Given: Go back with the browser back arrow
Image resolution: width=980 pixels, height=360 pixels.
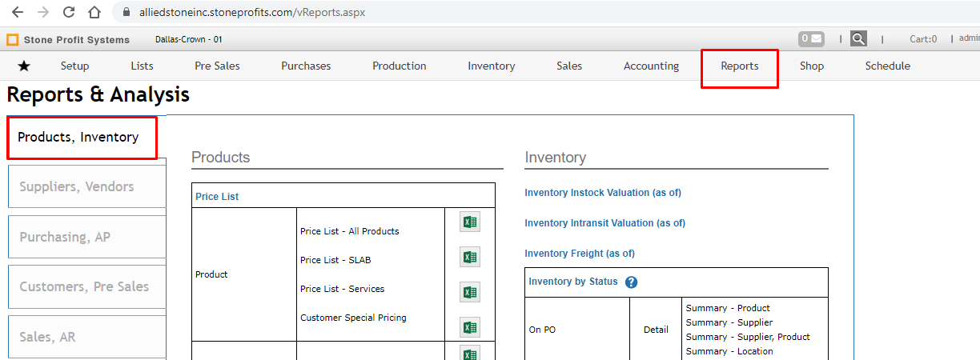Looking at the screenshot, I should 18,12.
